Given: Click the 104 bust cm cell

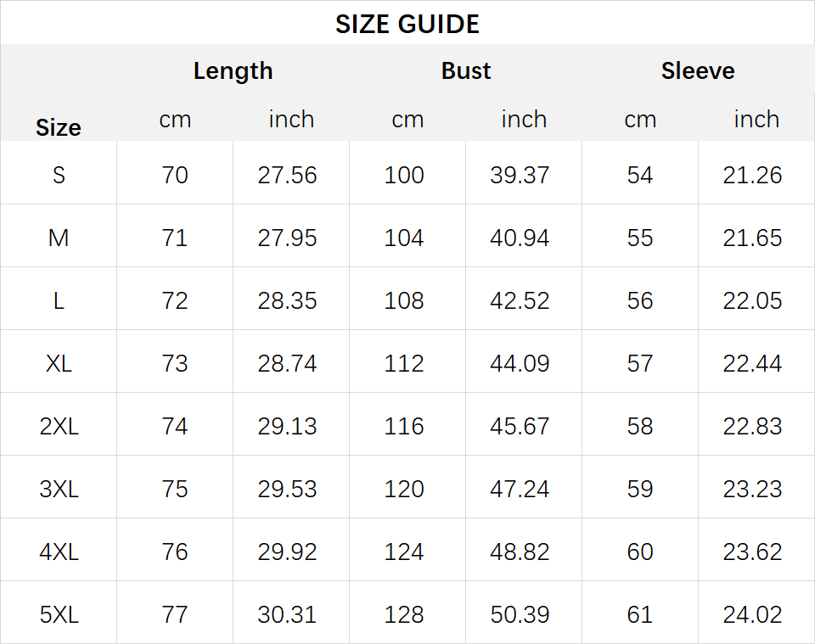Looking at the screenshot, I should coord(404,238).
